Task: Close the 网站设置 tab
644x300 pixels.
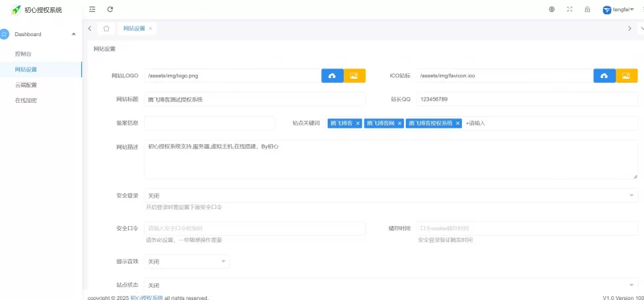Action: [151, 28]
